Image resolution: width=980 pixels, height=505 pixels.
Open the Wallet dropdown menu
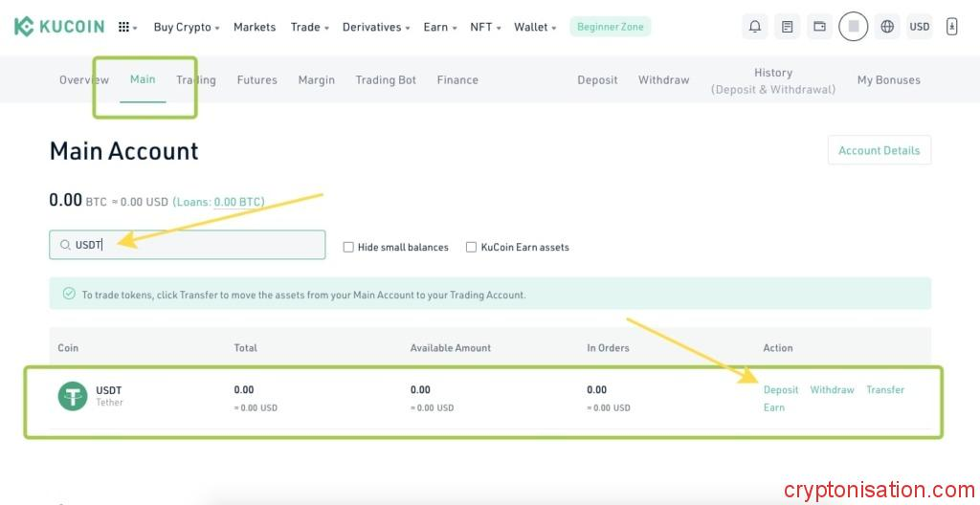click(x=535, y=27)
